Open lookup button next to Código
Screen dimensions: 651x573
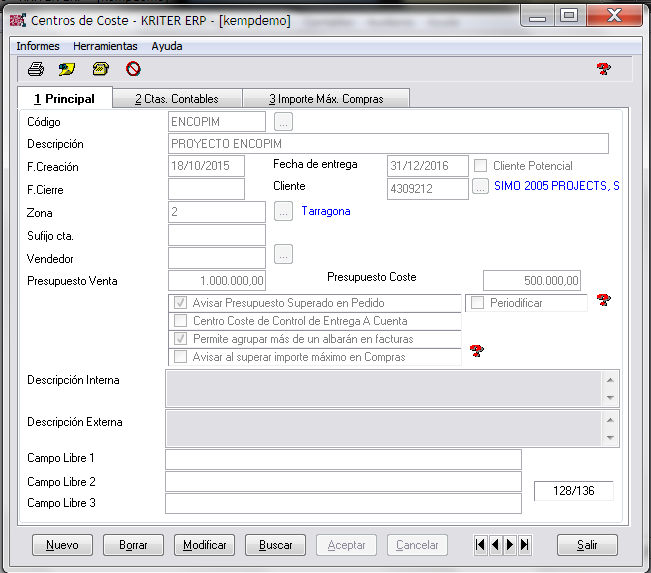(x=283, y=122)
